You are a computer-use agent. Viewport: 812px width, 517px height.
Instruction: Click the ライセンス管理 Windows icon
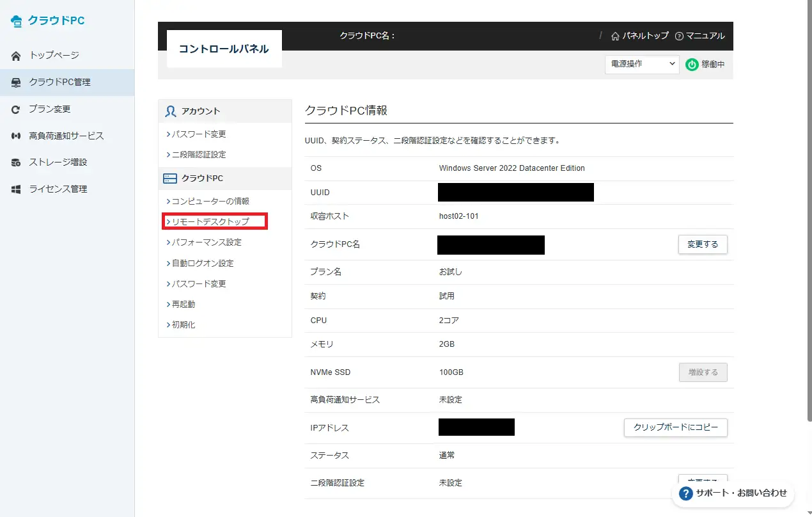point(17,189)
